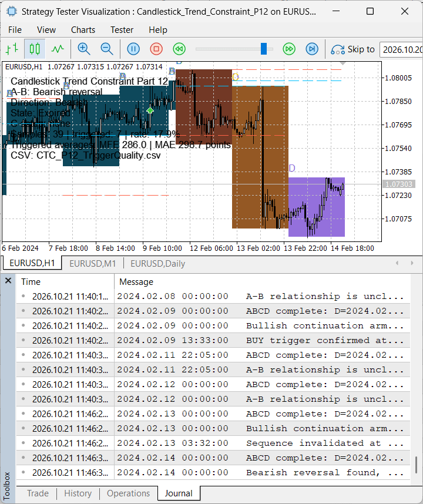Pause the visualization playback
This screenshot has height=504, width=423.
coord(133,49)
